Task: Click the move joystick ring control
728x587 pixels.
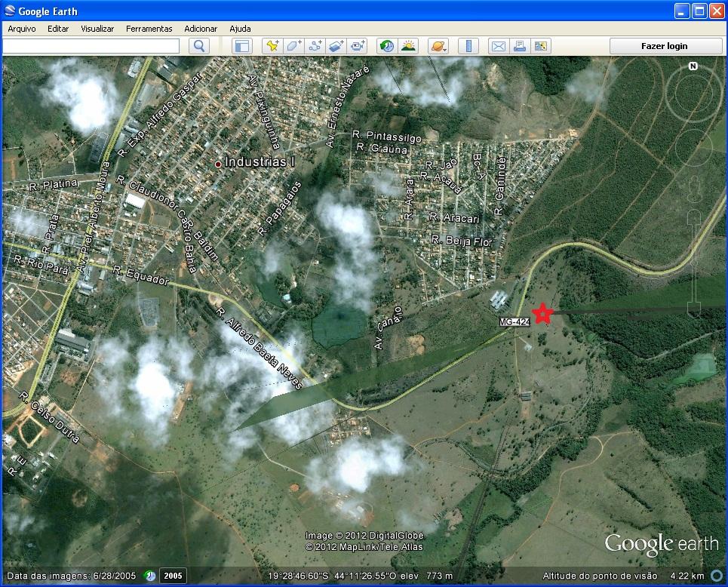Action: pos(693,148)
